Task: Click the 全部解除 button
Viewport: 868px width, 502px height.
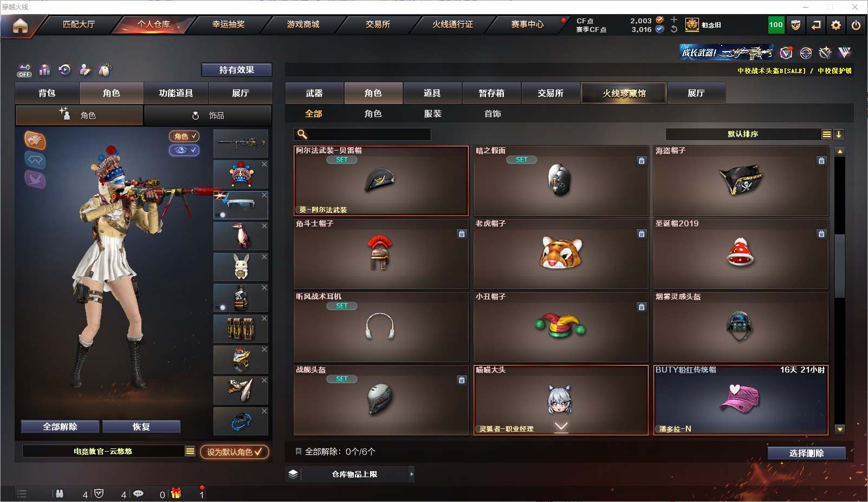Action: point(60,427)
